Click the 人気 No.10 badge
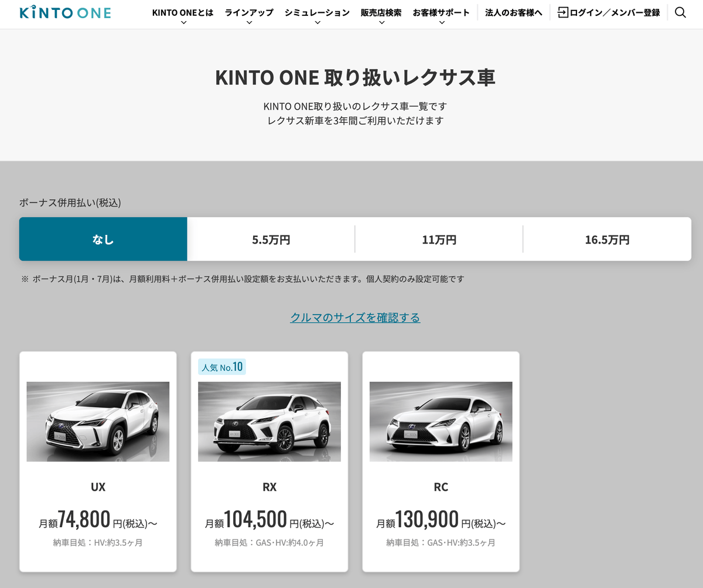The height and width of the screenshot is (588, 703). point(221,367)
